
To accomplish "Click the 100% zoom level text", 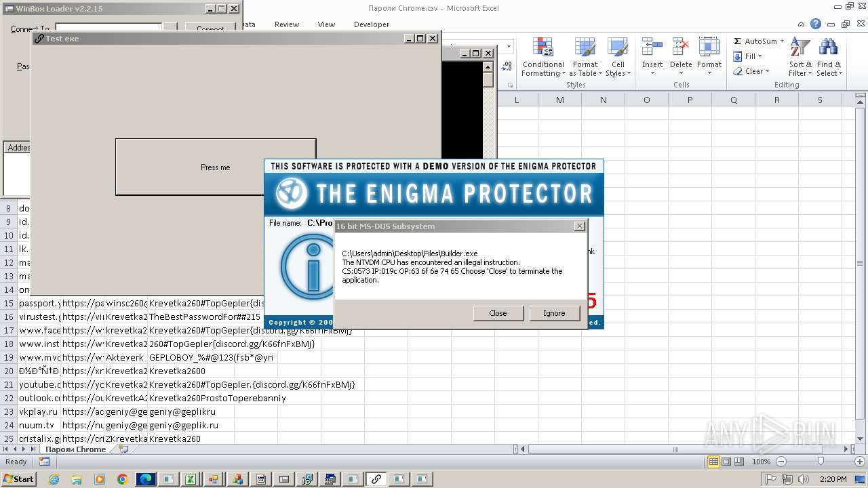I will (x=761, y=462).
